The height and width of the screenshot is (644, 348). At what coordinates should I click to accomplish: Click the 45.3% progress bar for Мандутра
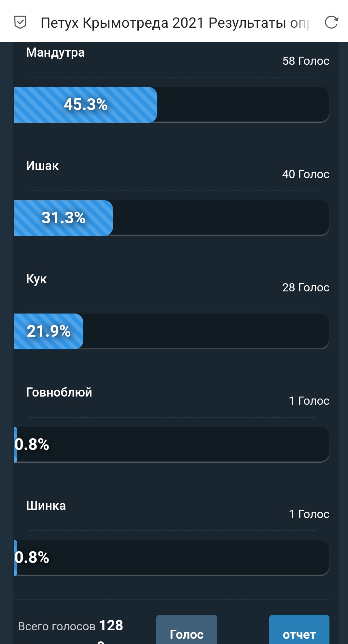[172, 105]
